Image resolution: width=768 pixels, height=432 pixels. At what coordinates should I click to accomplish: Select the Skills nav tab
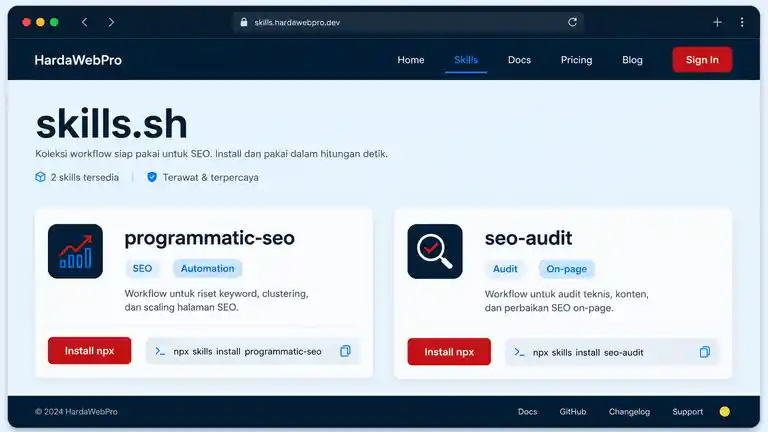[x=466, y=60]
